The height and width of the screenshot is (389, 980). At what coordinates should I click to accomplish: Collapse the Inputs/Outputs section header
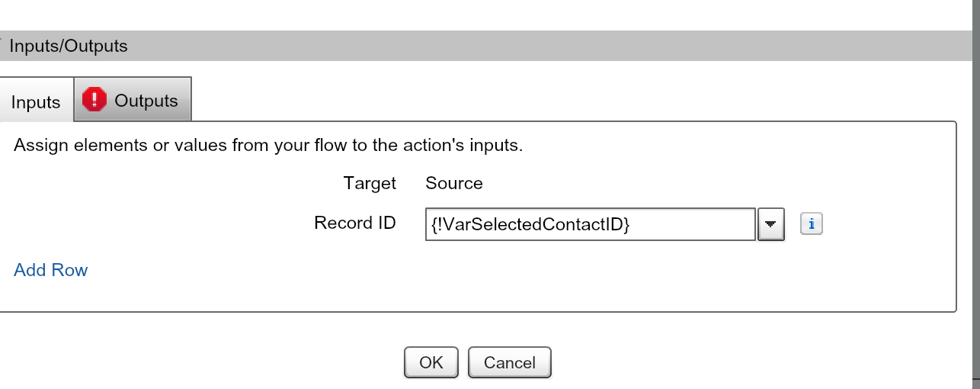(69, 46)
